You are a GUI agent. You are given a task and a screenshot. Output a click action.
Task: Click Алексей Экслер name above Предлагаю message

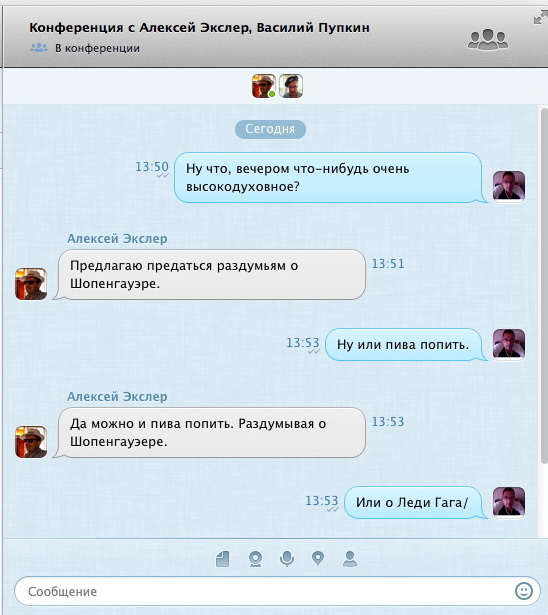(x=117, y=238)
